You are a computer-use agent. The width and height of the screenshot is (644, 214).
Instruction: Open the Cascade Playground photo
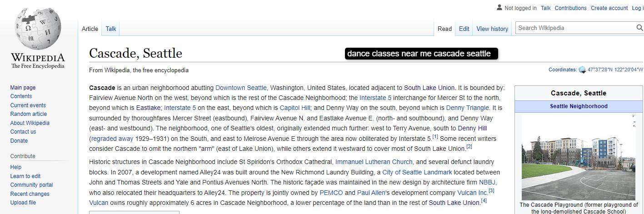[579, 157]
